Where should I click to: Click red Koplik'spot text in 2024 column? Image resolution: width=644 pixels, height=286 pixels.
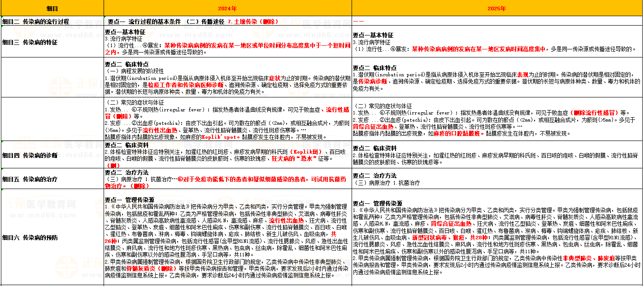coord(221,137)
